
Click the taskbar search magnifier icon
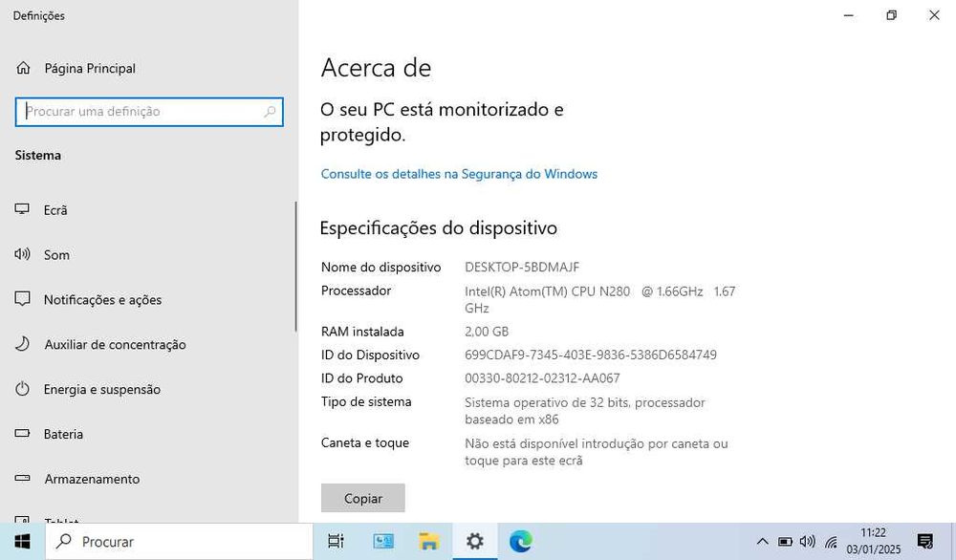tap(63, 541)
